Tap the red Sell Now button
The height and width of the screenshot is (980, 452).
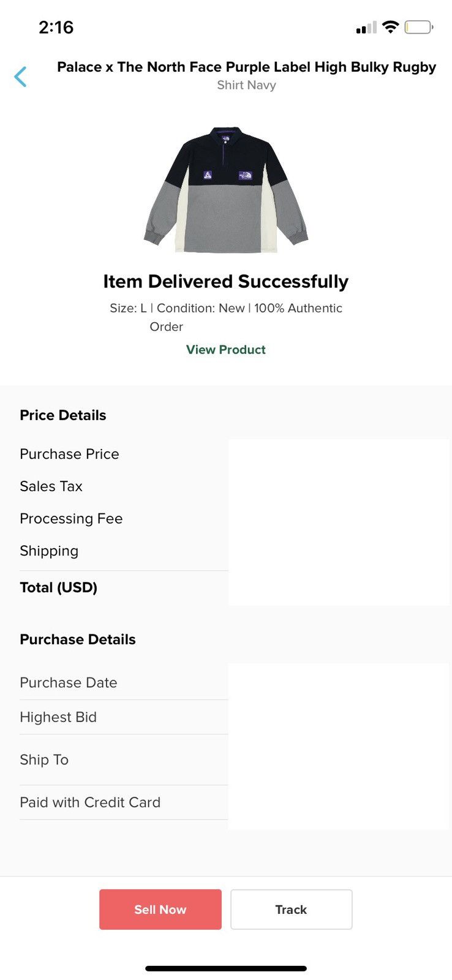tap(160, 910)
